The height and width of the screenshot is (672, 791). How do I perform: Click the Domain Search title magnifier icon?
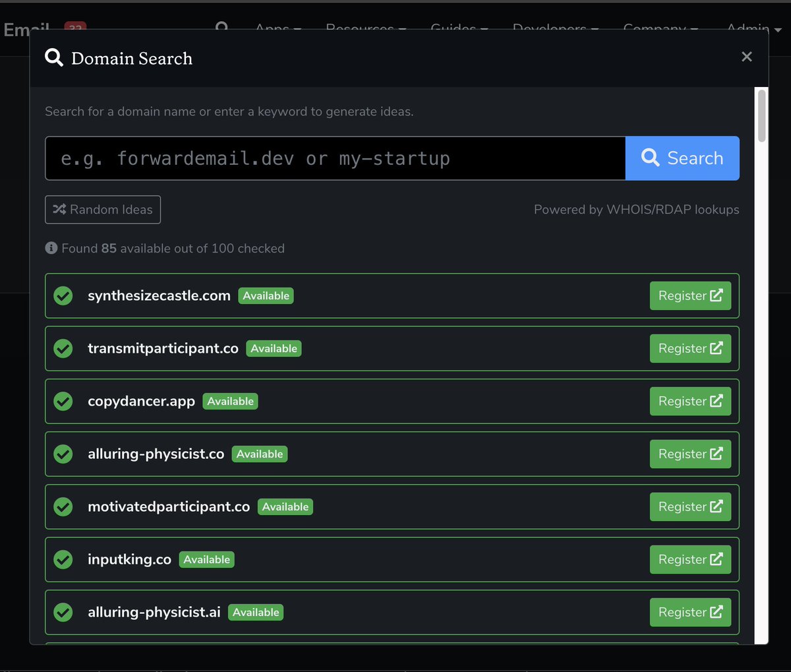click(x=54, y=58)
